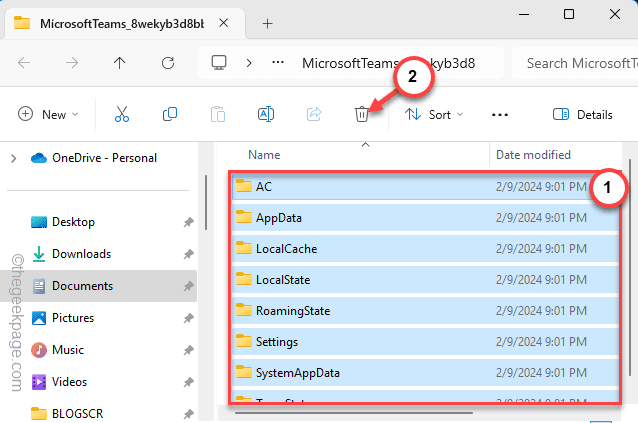Click the pin icon beside Documents
The width and height of the screenshot is (638, 423).
click(x=188, y=286)
